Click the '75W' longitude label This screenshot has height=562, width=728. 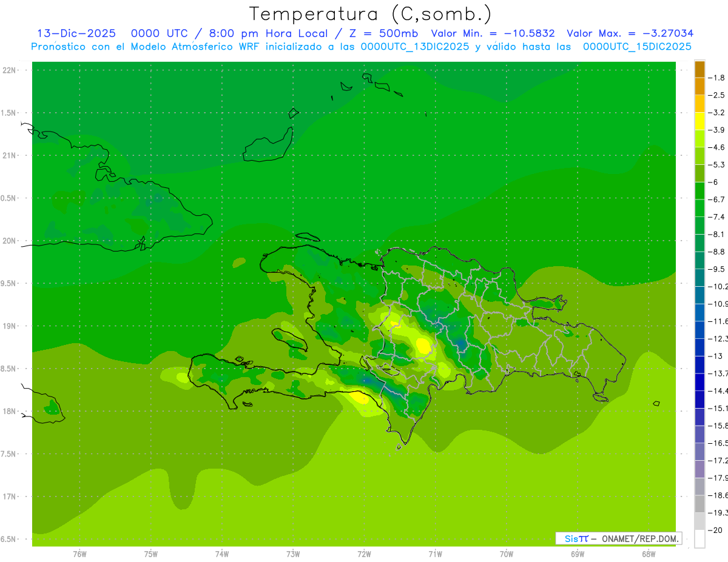[150, 554]
